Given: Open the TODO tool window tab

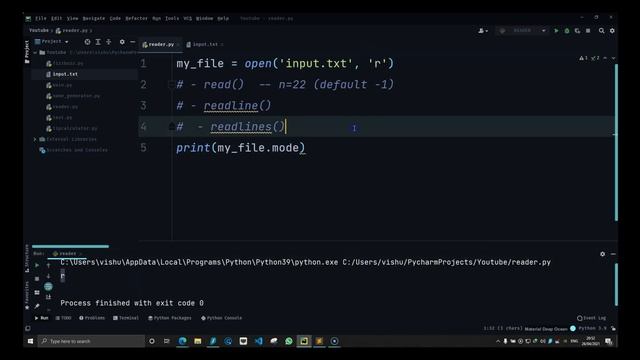Looking at the screenshot, I should coord(63,318).
